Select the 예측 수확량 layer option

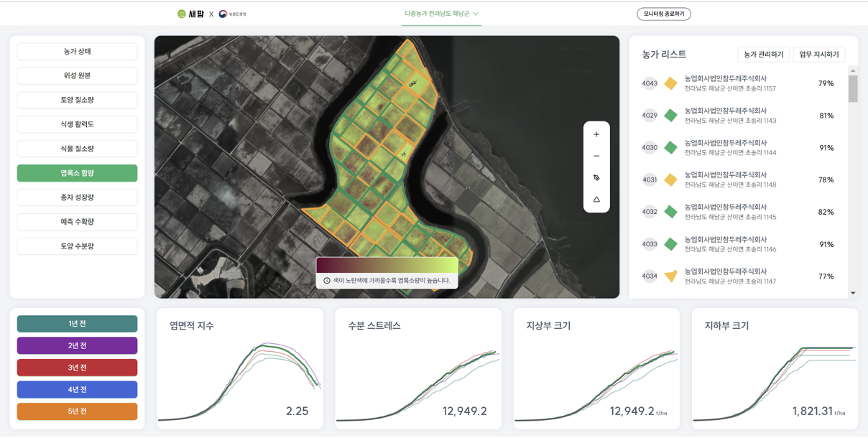pos(77,222)
